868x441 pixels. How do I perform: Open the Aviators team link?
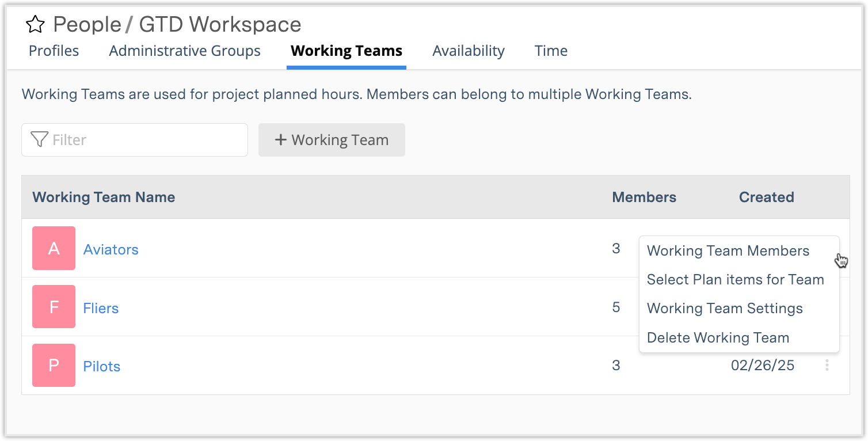[x=111, y=249]
